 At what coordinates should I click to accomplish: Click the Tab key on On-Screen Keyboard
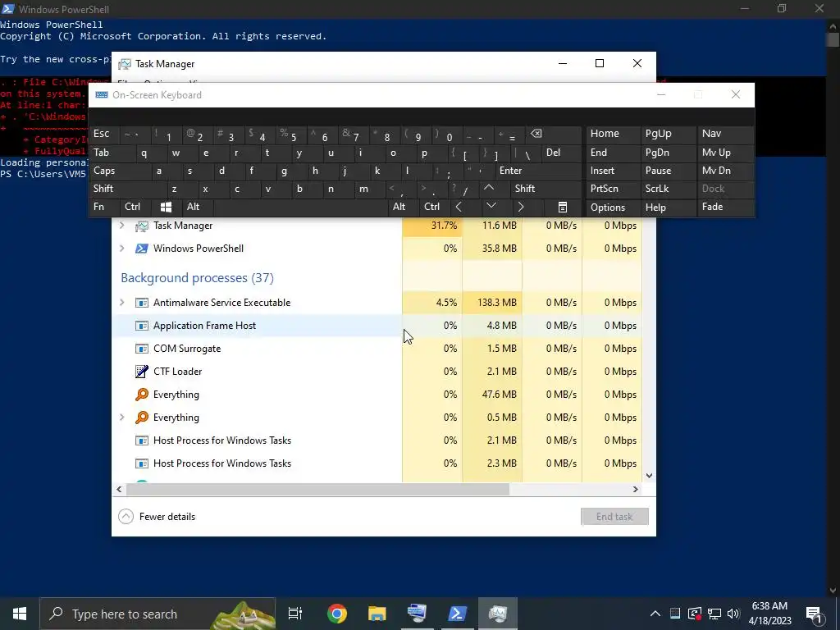pos(111,153)
